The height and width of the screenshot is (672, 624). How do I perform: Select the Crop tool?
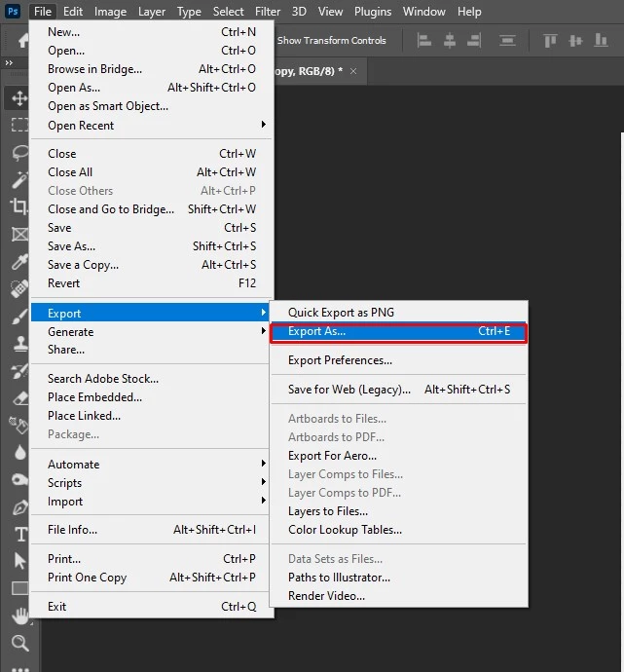coord(19,206)
